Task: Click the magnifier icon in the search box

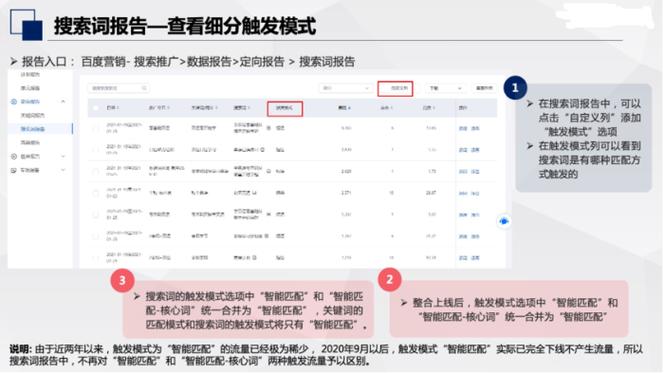Action: tap(144, 88)
